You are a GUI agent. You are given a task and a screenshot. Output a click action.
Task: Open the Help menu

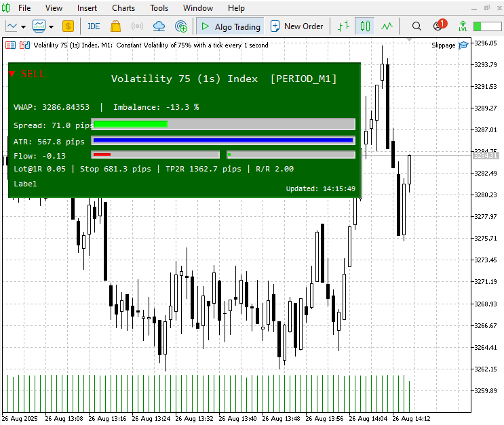coord(236,8)
